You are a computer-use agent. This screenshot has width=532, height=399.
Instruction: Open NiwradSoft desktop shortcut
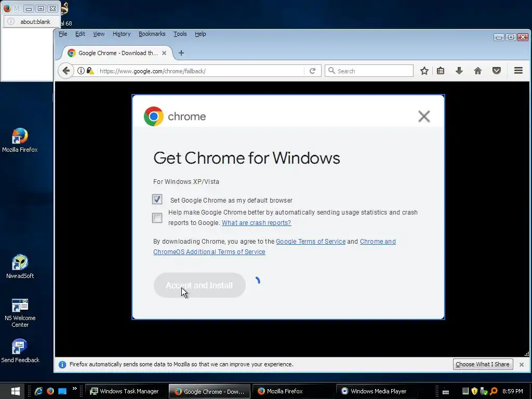(x=20, y=267)
